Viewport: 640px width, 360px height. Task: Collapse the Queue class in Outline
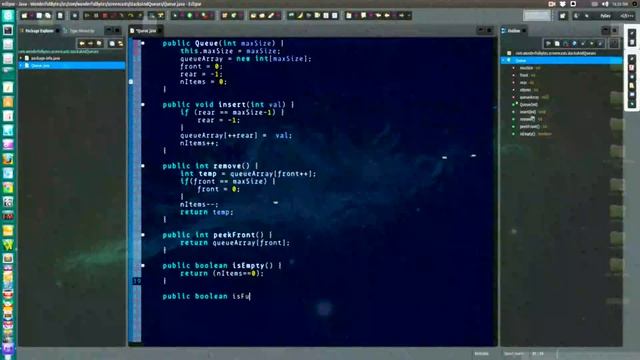point(504,60)
